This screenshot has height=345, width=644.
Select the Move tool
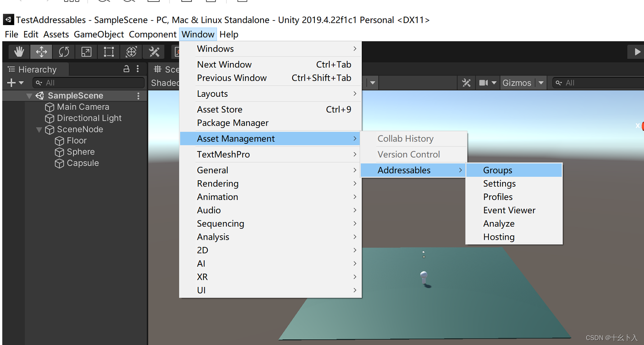[x=41, y=52]
